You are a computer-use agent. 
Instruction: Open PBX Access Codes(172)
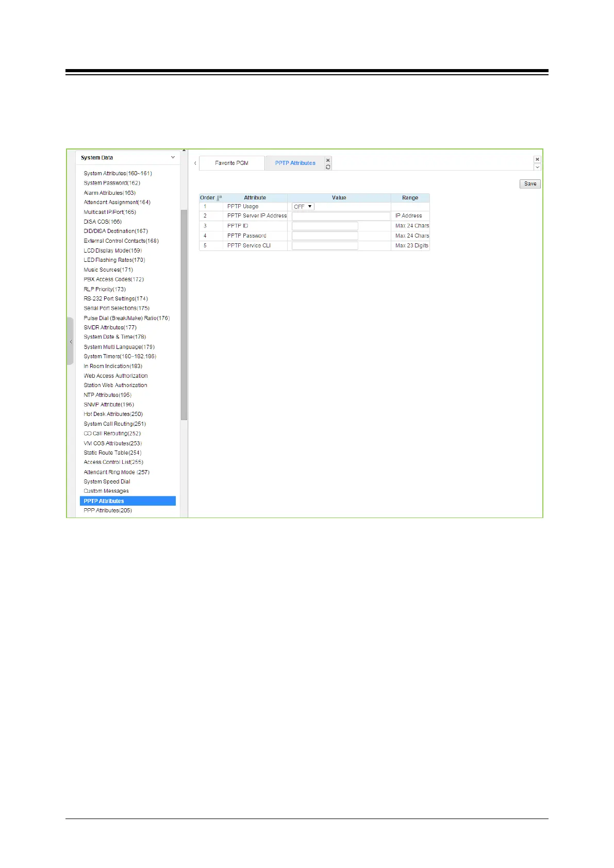113,279
